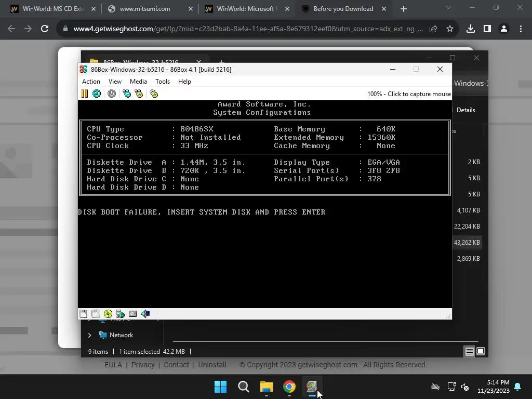Open a new browser tab

(x=403, y=9)
